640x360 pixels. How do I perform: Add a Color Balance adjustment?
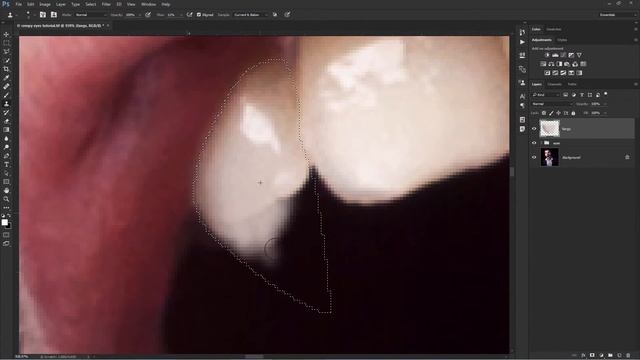click(x=551, y=64)
